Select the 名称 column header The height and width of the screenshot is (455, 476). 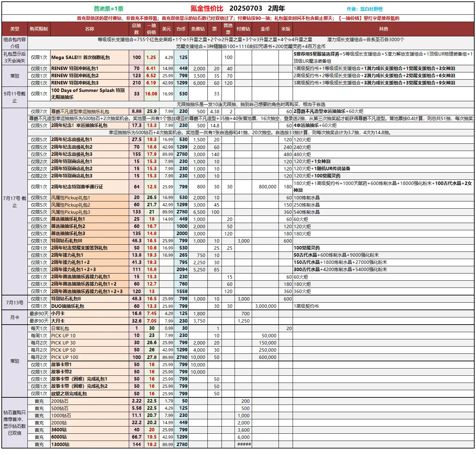[90, 29]
